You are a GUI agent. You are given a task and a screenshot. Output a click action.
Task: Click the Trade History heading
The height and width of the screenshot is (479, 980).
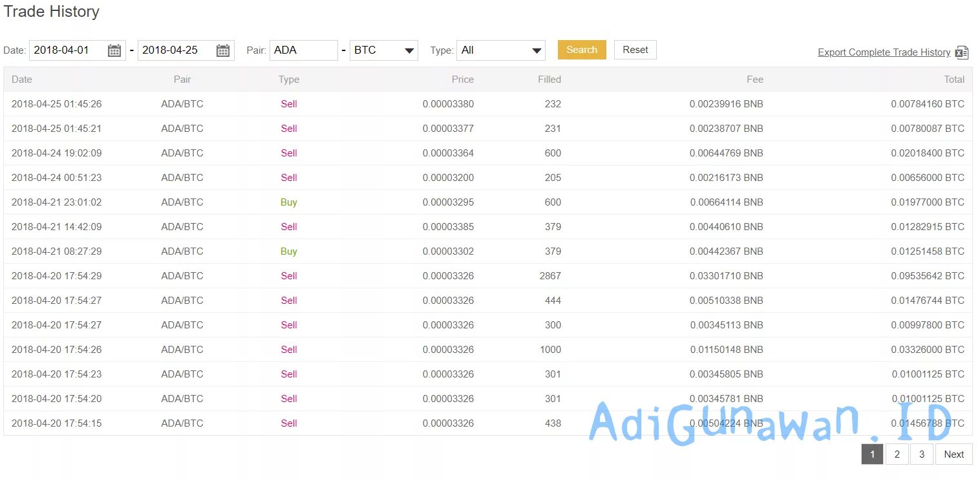pyautogui.click(x=52, y=12)
